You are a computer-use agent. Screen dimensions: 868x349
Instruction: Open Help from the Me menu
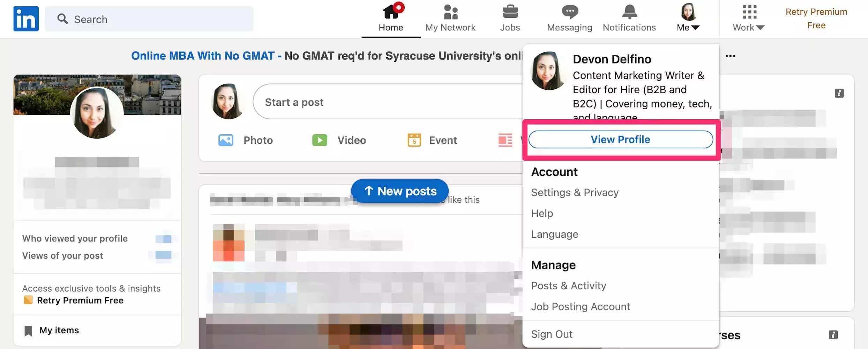click(x=542, y=213)
